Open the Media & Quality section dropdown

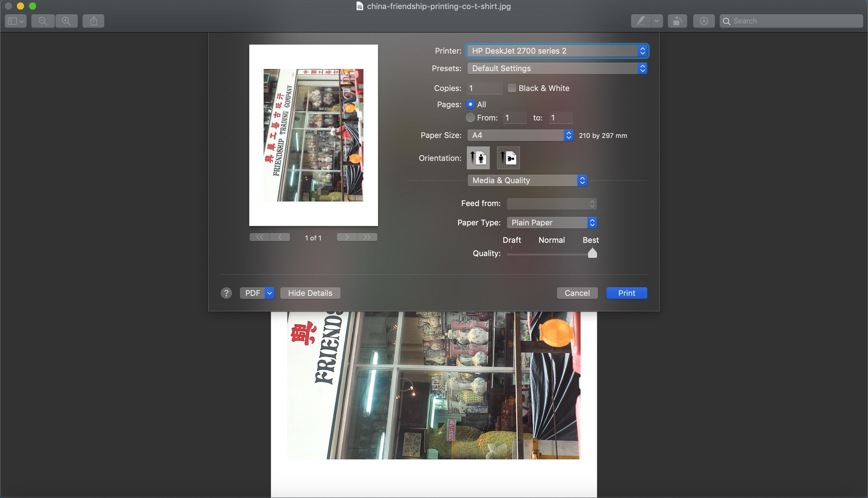(527, 180)
